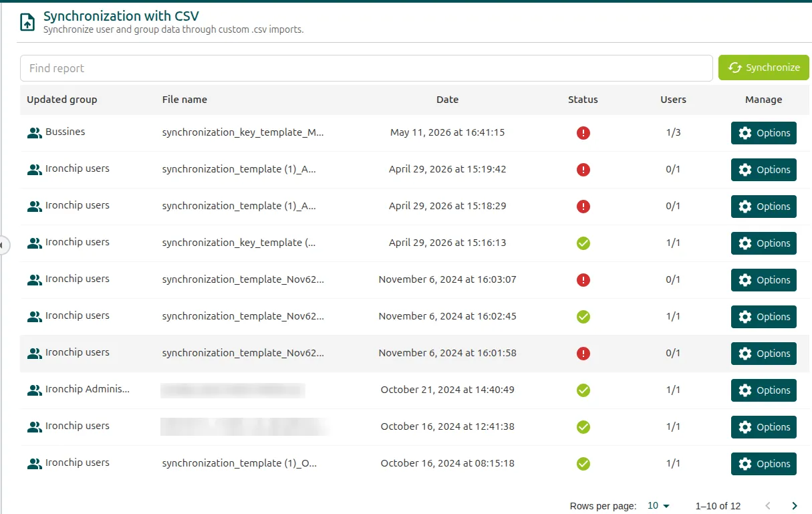Open the Rows per page dropdown

658,506
